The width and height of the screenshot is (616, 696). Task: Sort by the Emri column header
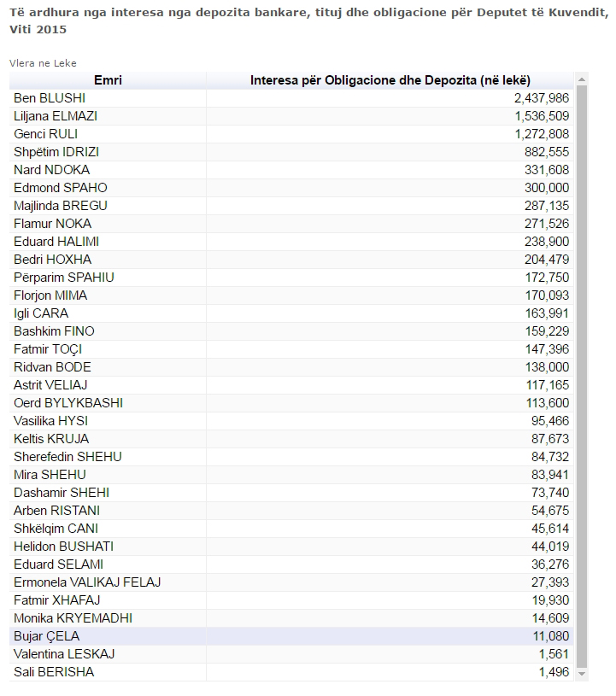tap(106, 81)
